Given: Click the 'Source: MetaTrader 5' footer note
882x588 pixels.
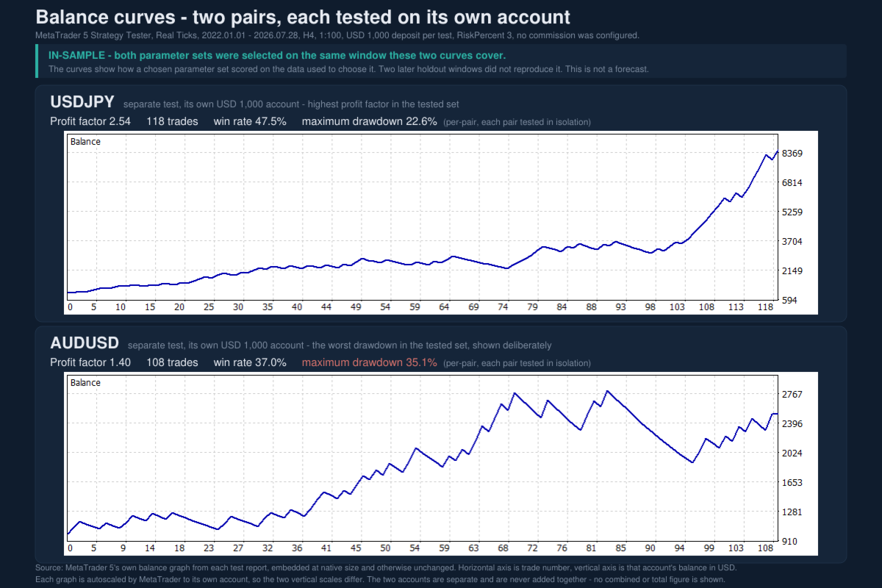Looking at the screenshot, I should 386,568.
